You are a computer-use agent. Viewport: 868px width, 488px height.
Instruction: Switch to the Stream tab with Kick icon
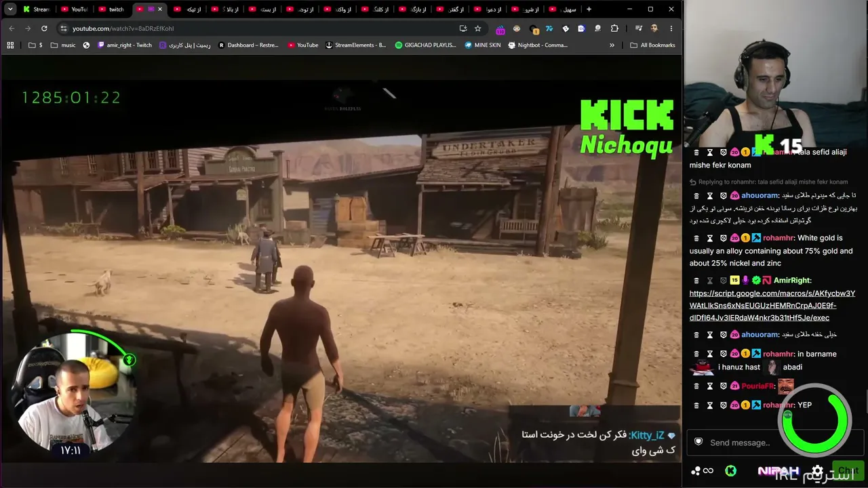pos(37,9)
